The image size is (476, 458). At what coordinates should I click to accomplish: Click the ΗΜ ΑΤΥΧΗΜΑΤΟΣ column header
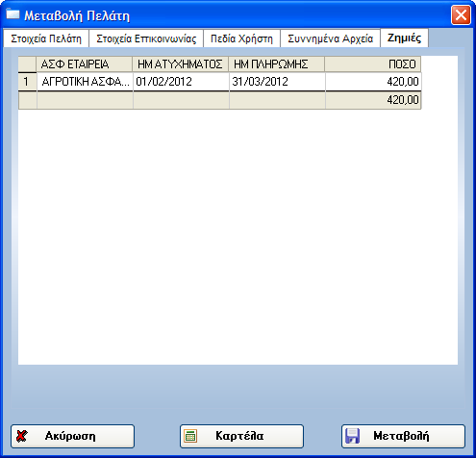tap(181, 64)
